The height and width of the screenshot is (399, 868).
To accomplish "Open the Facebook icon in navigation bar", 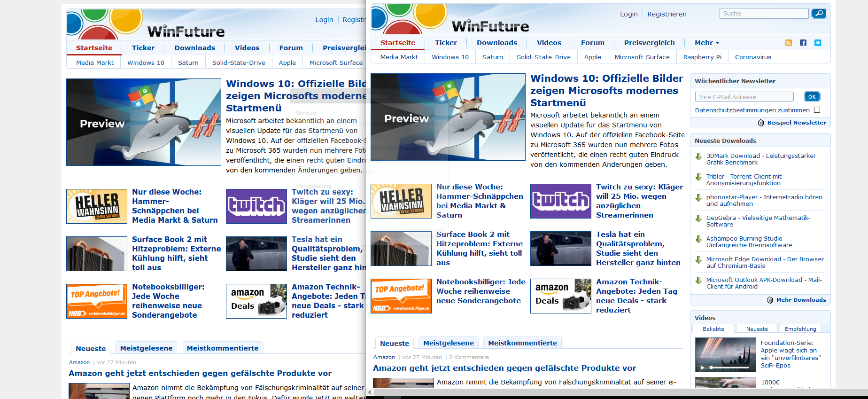I will [803, 43].
